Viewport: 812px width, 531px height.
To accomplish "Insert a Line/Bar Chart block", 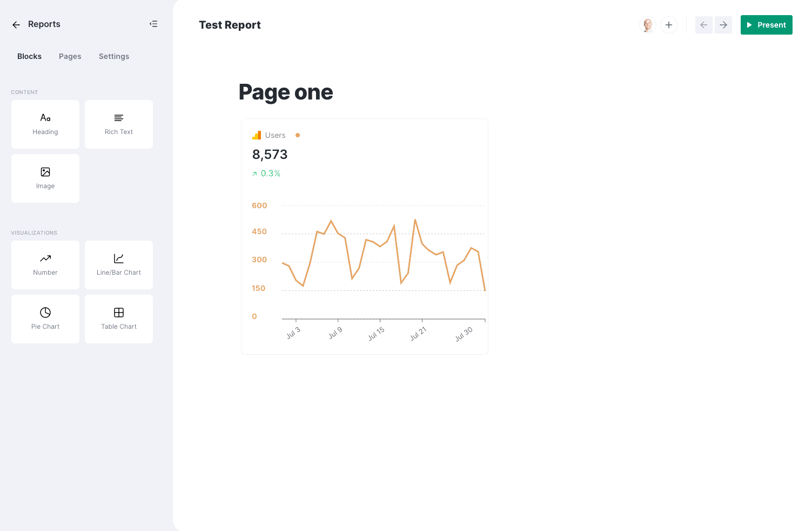I will click(119, 265).
